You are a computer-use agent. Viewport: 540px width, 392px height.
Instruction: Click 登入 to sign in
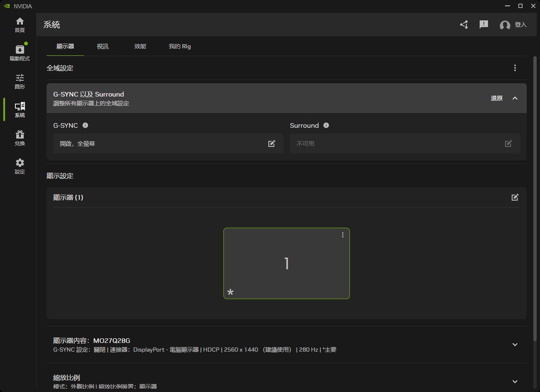pyautogui.click(x=520, y=25)
